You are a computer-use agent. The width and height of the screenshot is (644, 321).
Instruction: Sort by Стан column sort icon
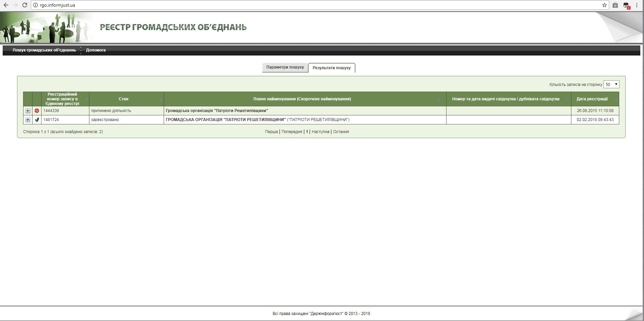click(160, 99)
